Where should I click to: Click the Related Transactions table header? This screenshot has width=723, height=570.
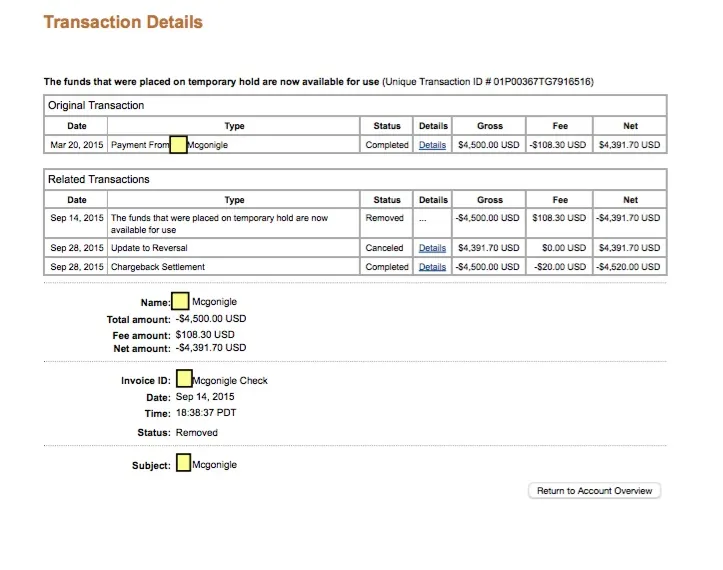coord(355,179)
